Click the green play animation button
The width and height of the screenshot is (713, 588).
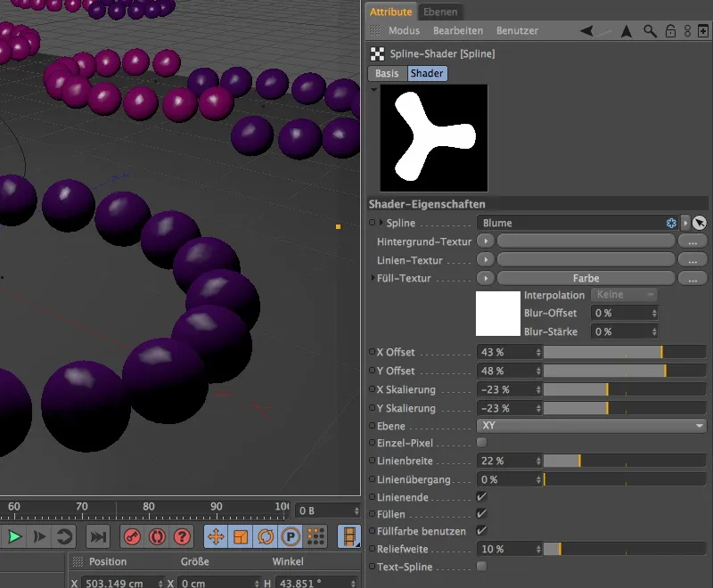click(14, 536)
